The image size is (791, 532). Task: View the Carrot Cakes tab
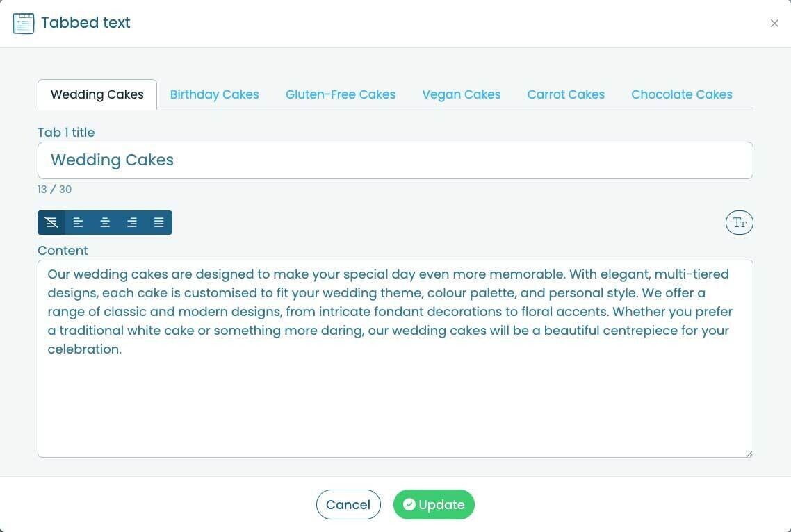pyautogui.click(x=566, y=94)
